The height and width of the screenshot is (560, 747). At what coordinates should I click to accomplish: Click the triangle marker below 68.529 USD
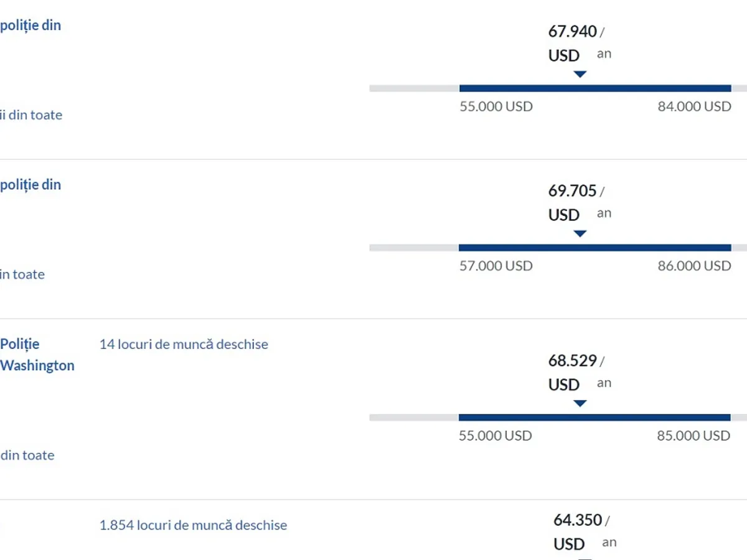coord(580,403)
